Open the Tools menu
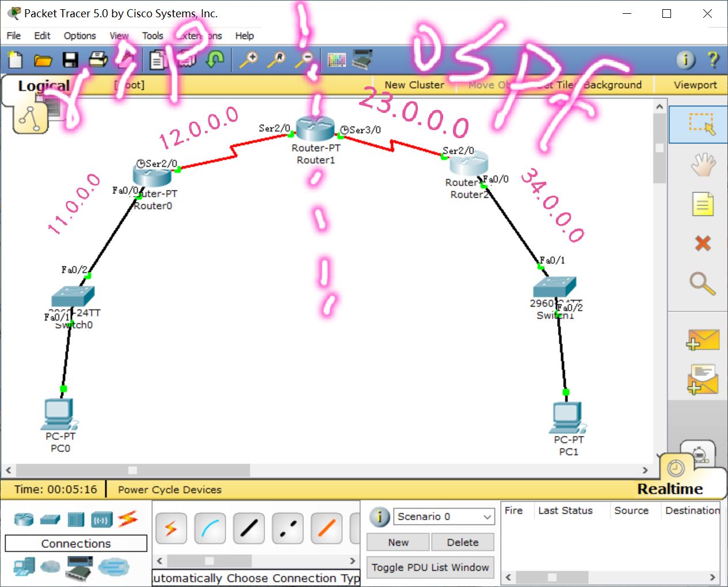728x587 pixels. [x=152, y=36]
